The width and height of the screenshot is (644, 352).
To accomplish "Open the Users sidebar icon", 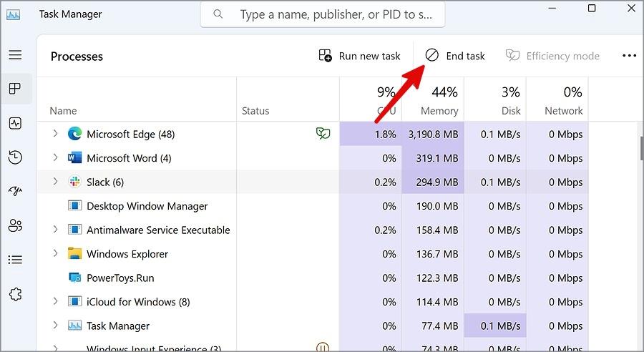I will 15,225.
